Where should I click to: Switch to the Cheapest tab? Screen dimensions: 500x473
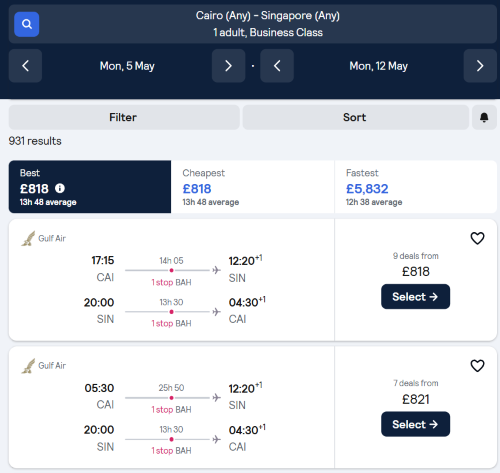point(253,187)
